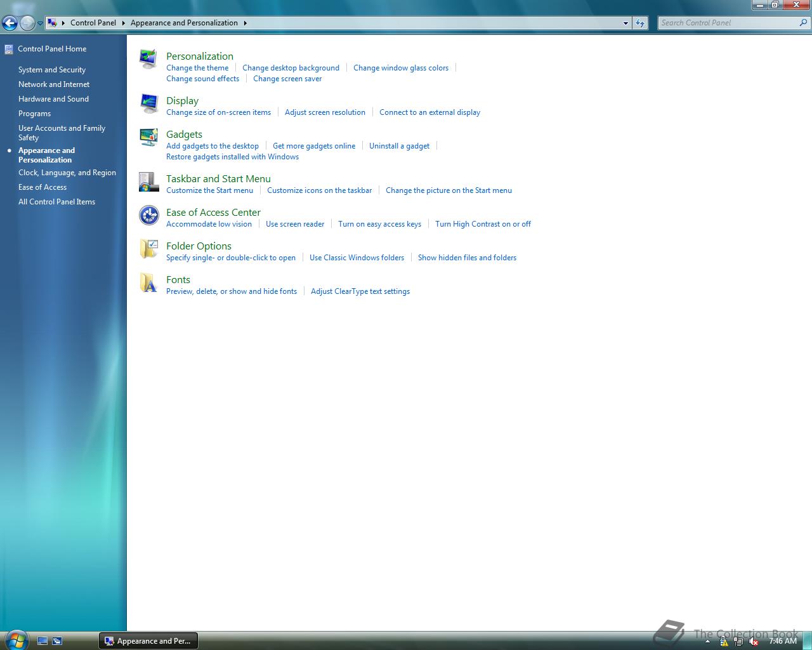Image resolution: width=812 pixels, height=650 pixels.
Task: Click Change size of on-screen items
Action: coord(218,112)
